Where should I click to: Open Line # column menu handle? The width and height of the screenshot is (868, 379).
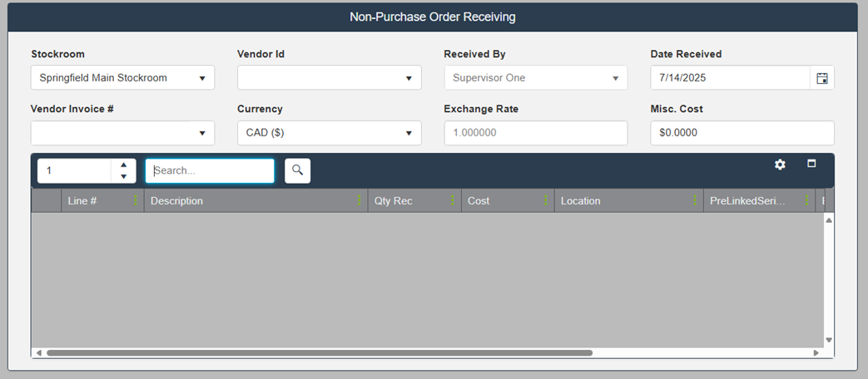[x=136, y=201]
